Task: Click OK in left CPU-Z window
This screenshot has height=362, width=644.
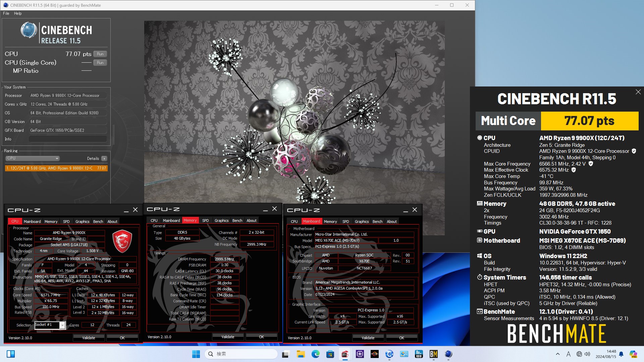Action: [x=122, y=338]
